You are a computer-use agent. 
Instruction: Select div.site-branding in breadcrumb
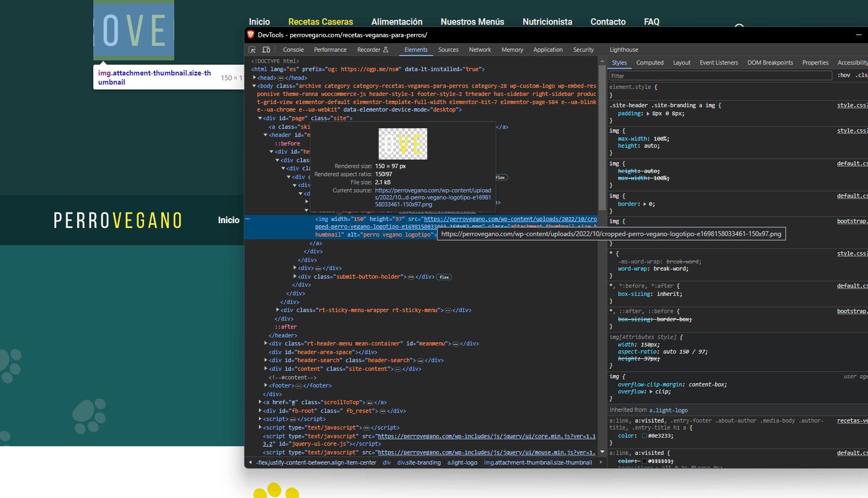click(x=419, y=462)
